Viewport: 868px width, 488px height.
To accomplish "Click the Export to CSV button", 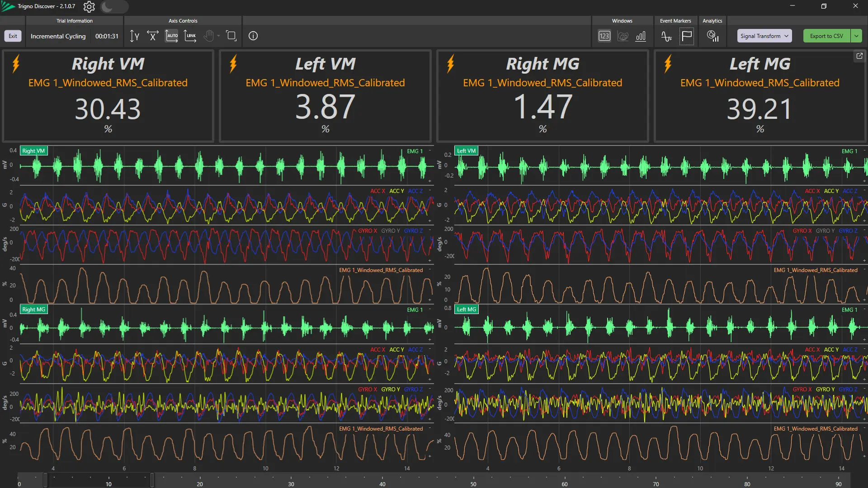I will 826,36.
